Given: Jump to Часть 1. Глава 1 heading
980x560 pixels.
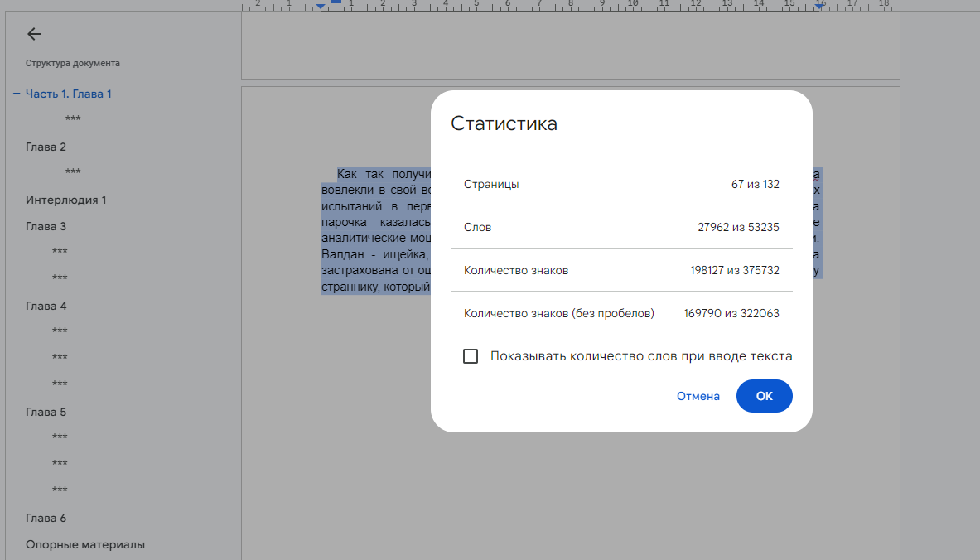Looking at the screenshot, I should 69,94.
